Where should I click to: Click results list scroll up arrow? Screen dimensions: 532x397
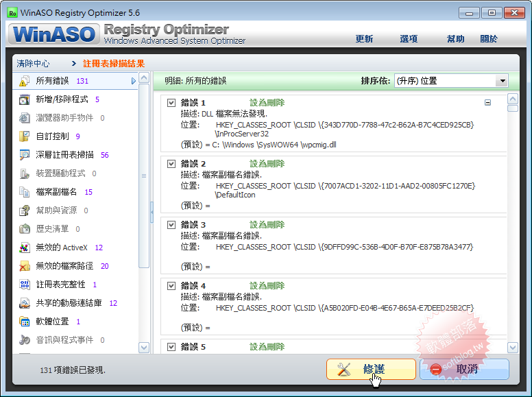[x=513, y=99]
